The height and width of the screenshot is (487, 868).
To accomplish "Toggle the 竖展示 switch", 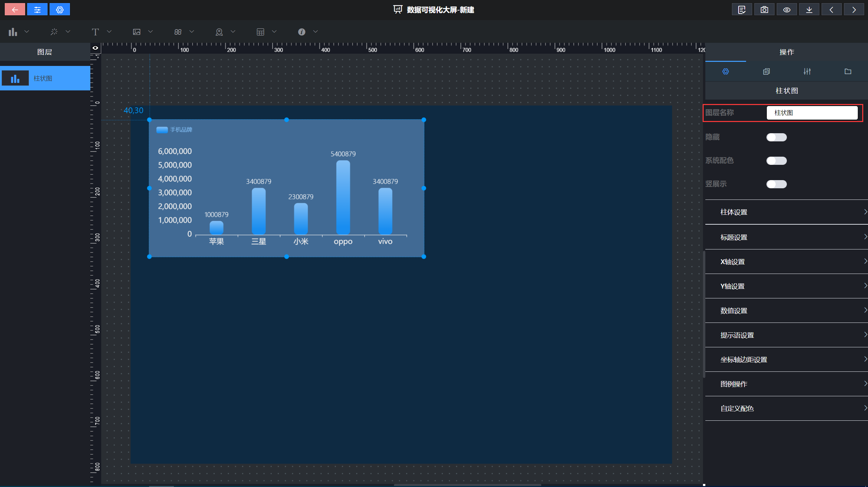I will pyautogui.click(x=777, y=184).
